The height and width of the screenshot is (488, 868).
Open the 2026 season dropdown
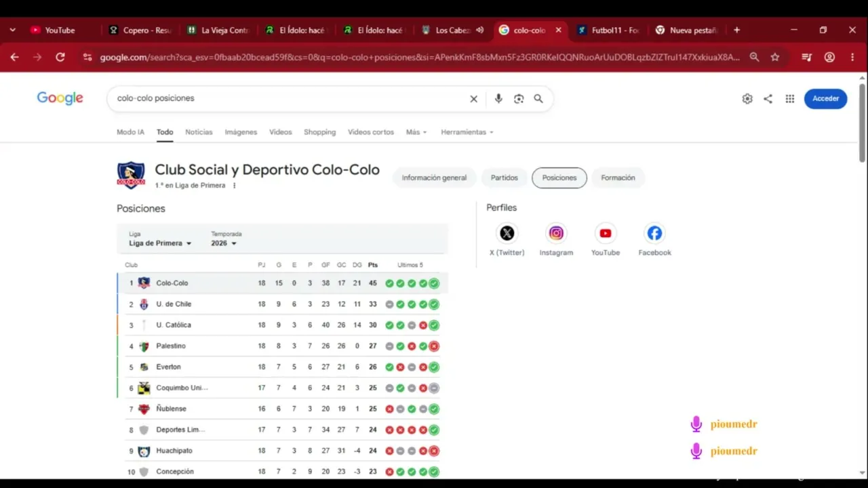(224, 243)
